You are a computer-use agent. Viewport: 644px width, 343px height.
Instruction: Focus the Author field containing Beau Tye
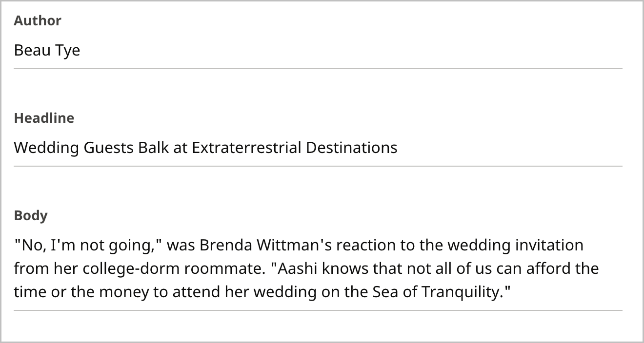coord(318,50)
